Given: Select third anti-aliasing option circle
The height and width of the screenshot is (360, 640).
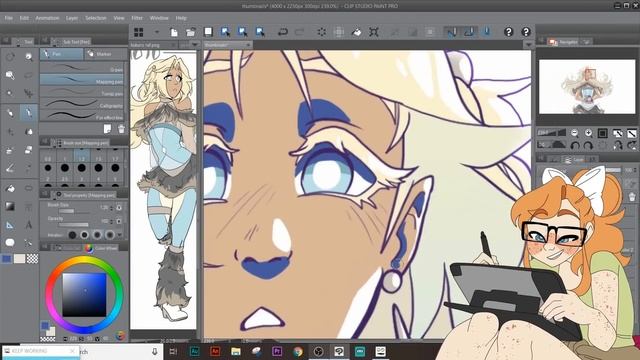Looking at the screenshot, I should 97,235.
